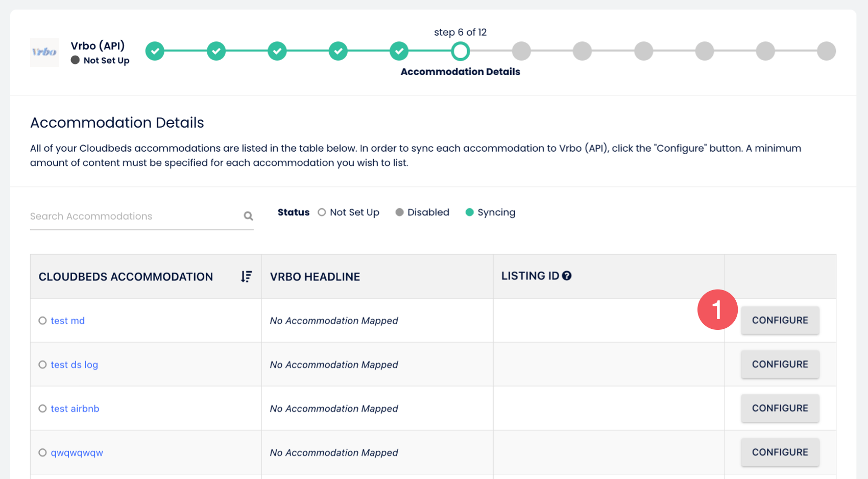Click the Listing ID help question icon

tap(567, 276)
